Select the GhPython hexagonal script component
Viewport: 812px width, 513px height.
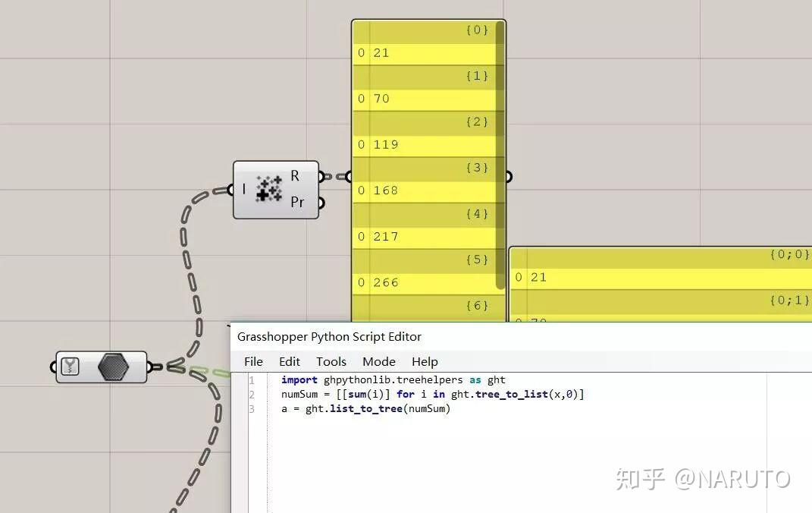[x=112, y=367]
